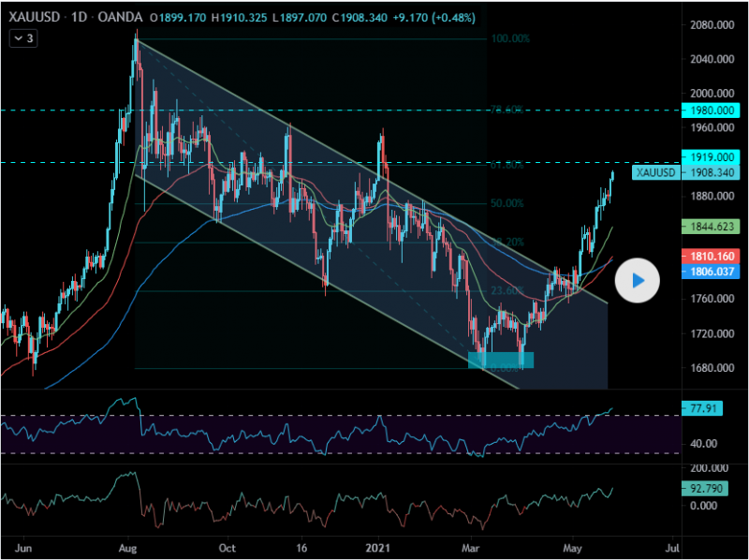The width and height of the screenshot is (749, 560).
Task: Select the teal support rectangle near 1680
Action: (501, 360)
